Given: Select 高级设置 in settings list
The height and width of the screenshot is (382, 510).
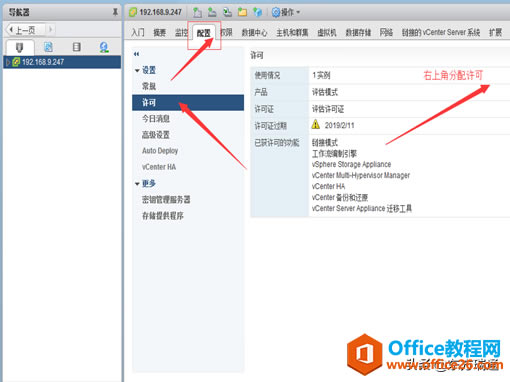Looking at the screenshot, I should [x=156, y=135].
